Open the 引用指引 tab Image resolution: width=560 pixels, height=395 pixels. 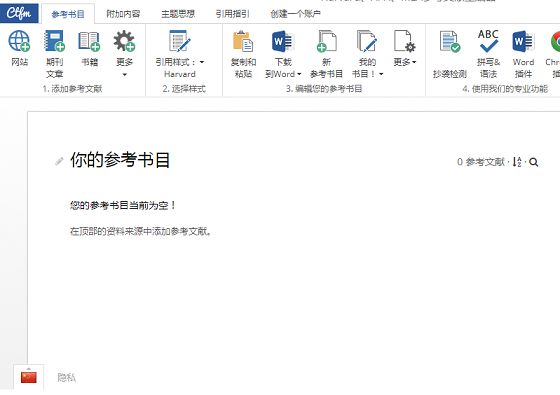pos(232,14)
